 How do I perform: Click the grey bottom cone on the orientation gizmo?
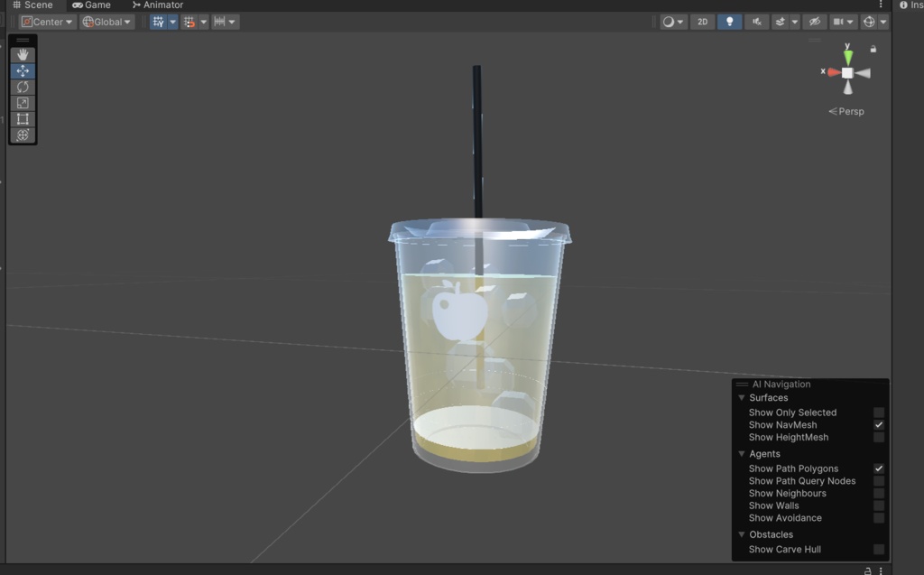[x=847, y=88]
